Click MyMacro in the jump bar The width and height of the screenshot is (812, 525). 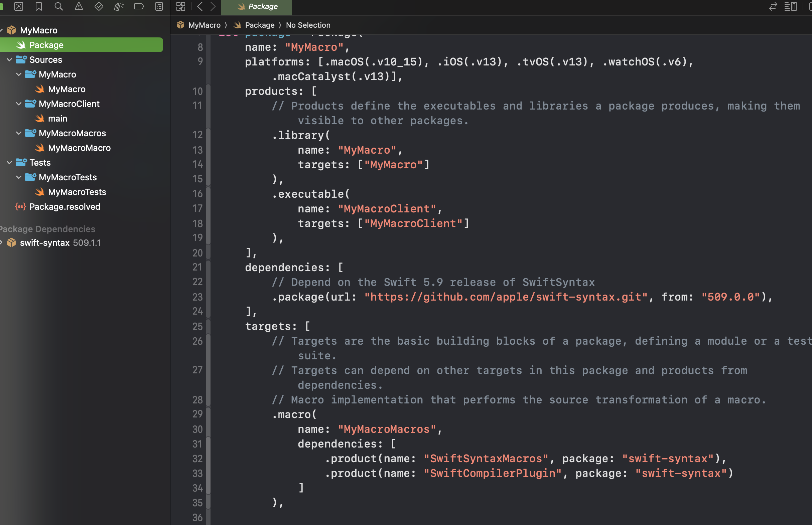[x=204, y=25]
